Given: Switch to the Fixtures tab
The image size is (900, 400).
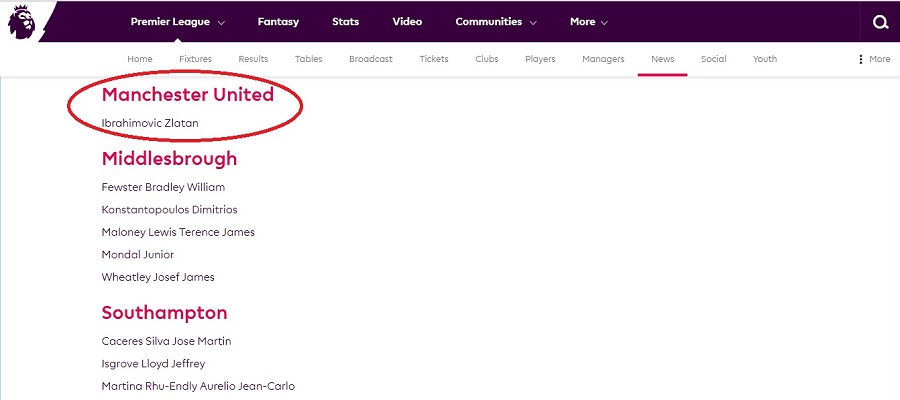Looking at the screenshot, I should pos(195,59).
